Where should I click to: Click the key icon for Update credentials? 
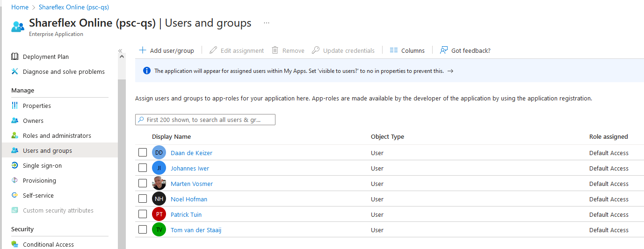coord(316,50)
